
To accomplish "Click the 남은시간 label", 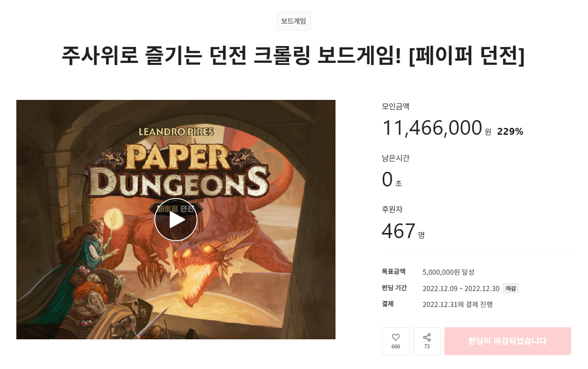I will pyautogui.click(x=396, y=158).
